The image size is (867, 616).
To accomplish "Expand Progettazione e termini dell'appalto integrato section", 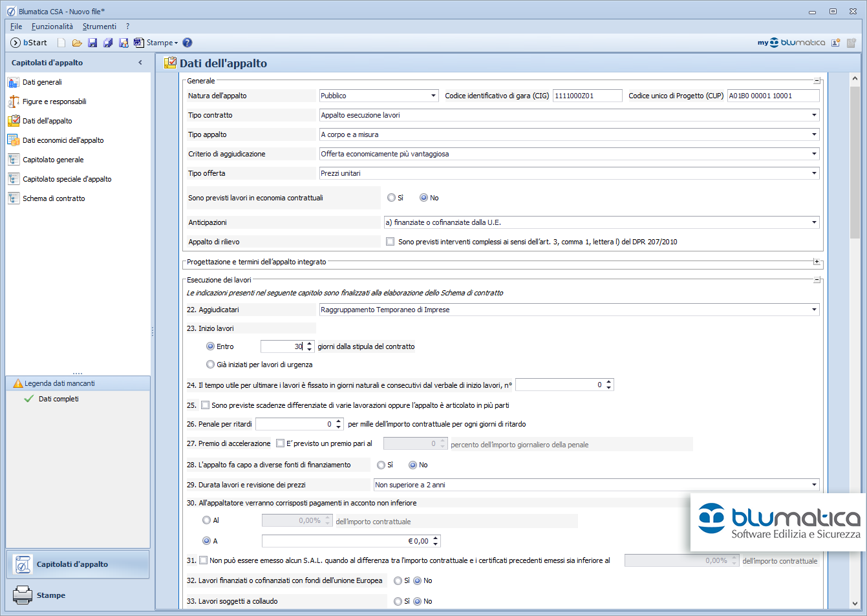I will coord(817,262).
